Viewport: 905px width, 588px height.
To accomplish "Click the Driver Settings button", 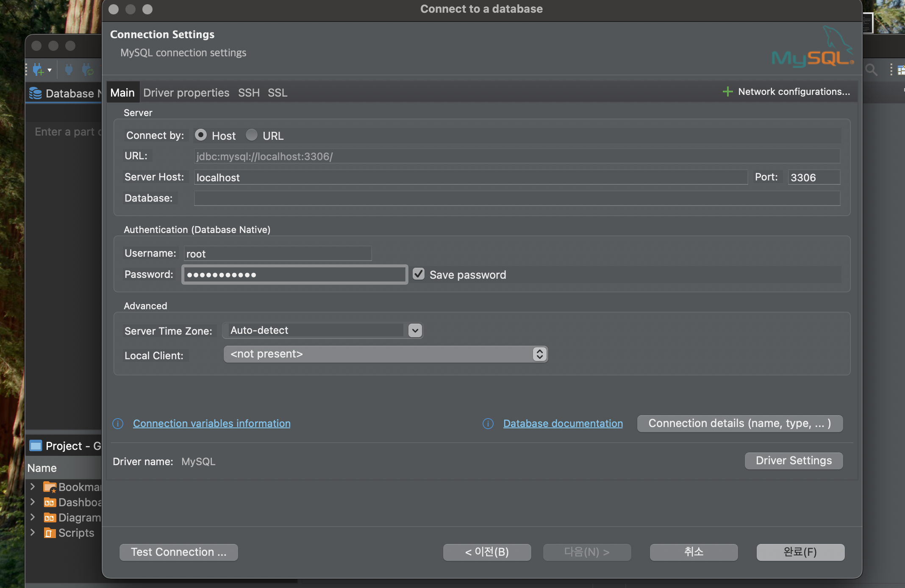I will pyautogui.click(x=793, y=460).
